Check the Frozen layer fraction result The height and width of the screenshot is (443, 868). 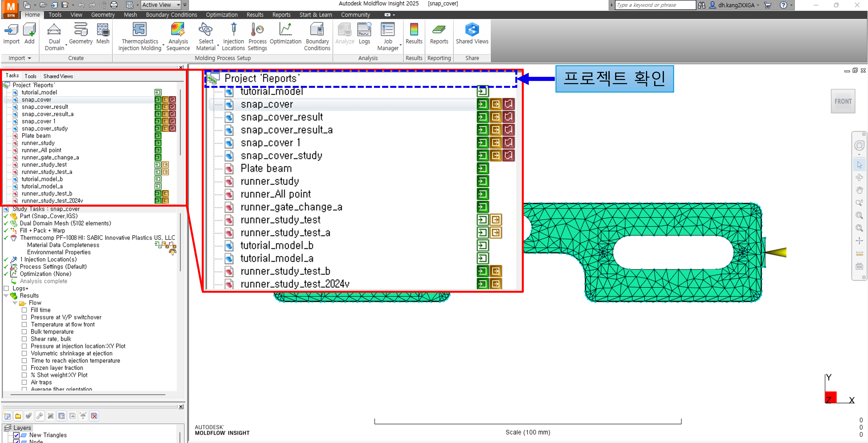point(24,368)
